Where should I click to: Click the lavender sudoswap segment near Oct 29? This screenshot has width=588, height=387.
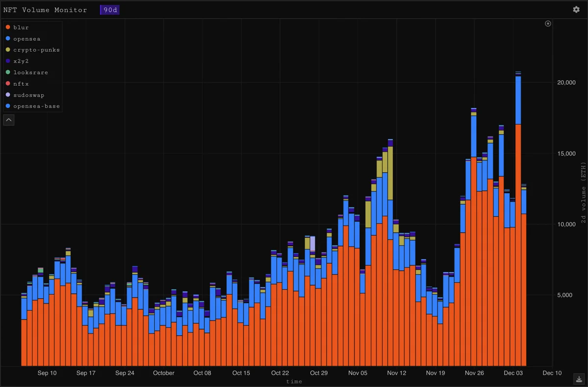312,244
